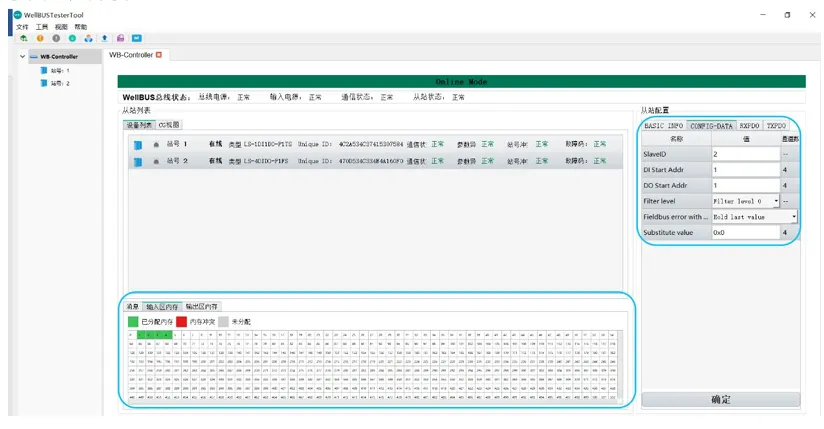Switch to the BASIC INFO tab

click(x=662, y=127)
